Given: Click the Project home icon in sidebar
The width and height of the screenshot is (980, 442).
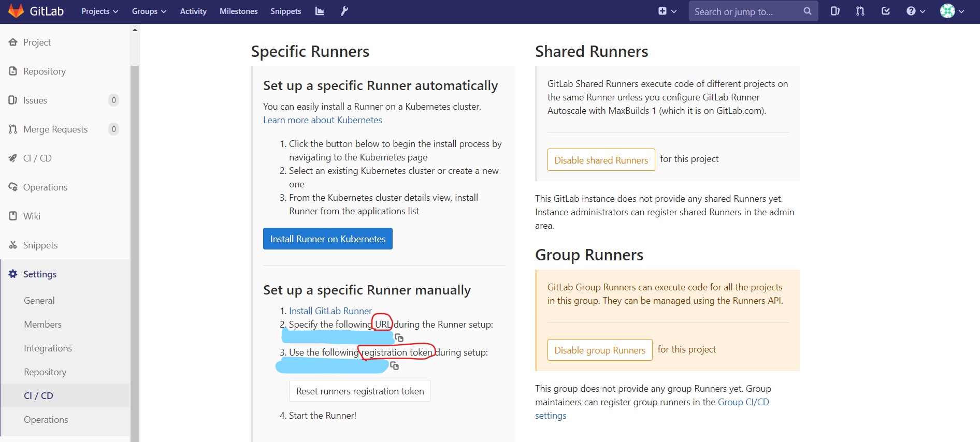Looking at the screenshot, I should tap(13, 42).
